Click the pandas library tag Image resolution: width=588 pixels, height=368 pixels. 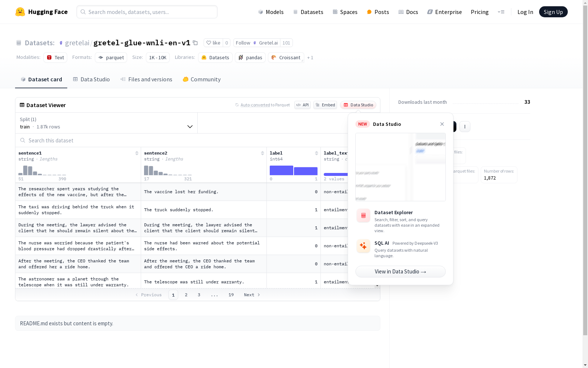tap(250, 57)
